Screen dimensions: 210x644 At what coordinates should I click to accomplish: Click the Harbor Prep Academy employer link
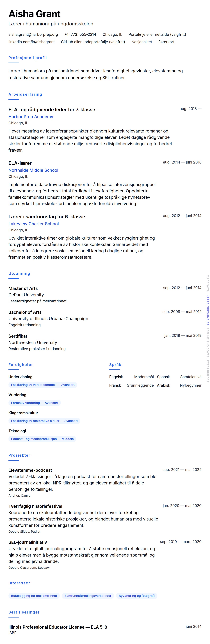click(31, 117)
